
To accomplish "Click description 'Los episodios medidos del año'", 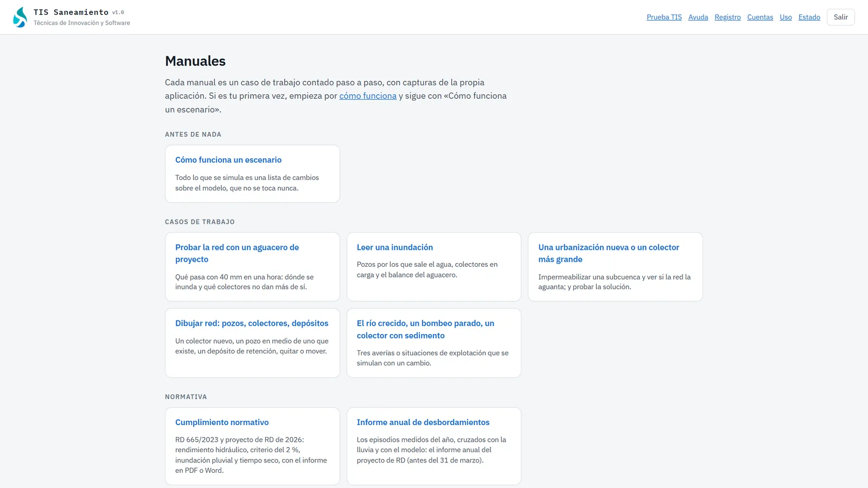I will pyautogui.click(x=431, y=450).
